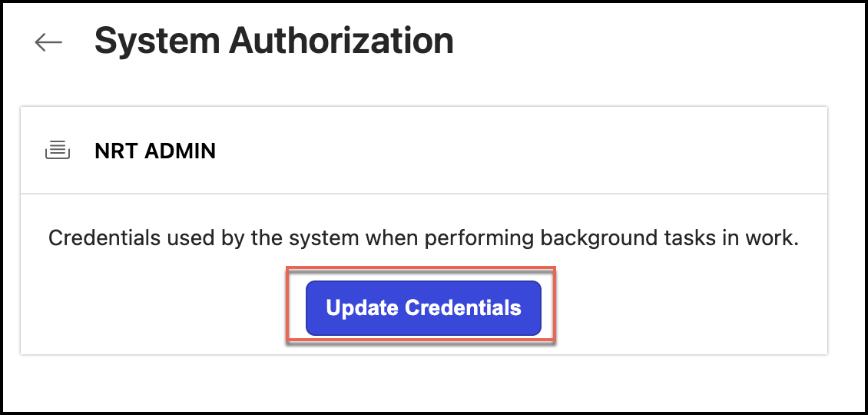Viewport: 868px width, 415px height.
Task: Click the list icon beside NRT ADMIN
Action: click(58, 151)
